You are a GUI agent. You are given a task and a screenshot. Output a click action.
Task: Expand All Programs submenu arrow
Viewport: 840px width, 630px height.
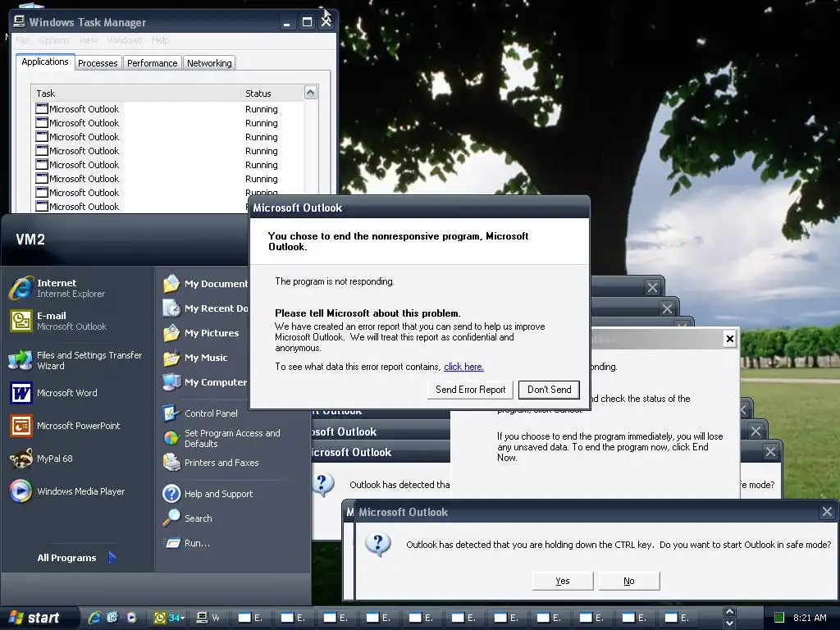pyautogui.click(x=112, y=558)
